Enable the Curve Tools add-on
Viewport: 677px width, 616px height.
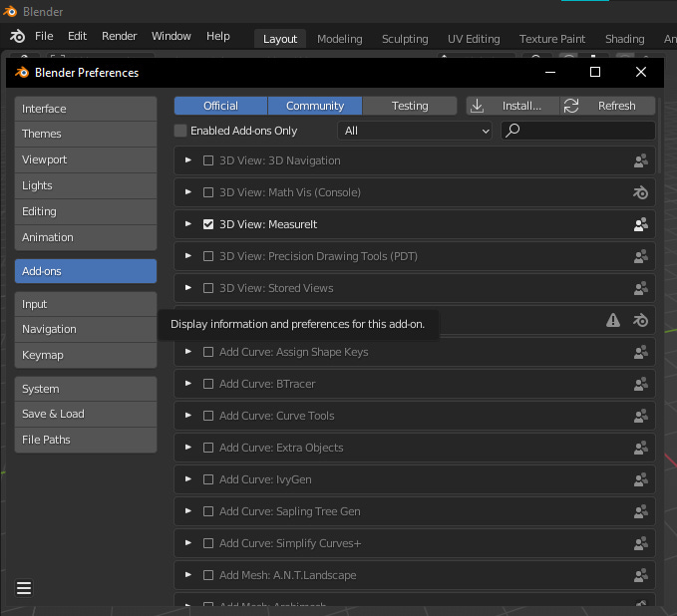[x=208, y=416]
